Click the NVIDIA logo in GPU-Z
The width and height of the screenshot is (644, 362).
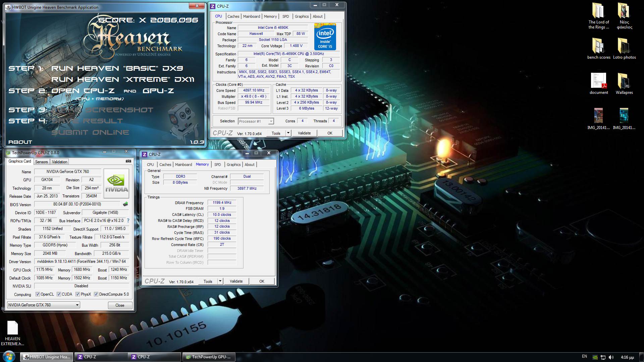coord(116,183)
